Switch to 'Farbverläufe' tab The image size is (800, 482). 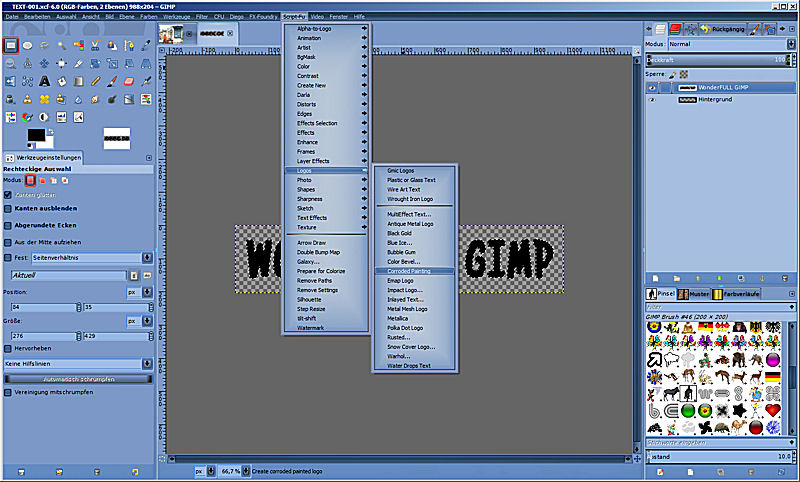tap(736, 294)
